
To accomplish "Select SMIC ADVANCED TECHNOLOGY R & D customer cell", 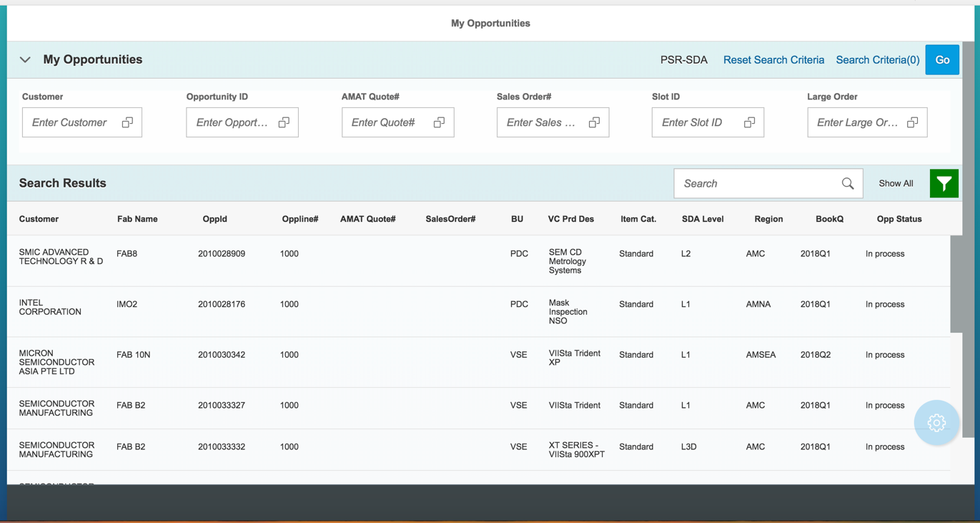I will (61, 257).
